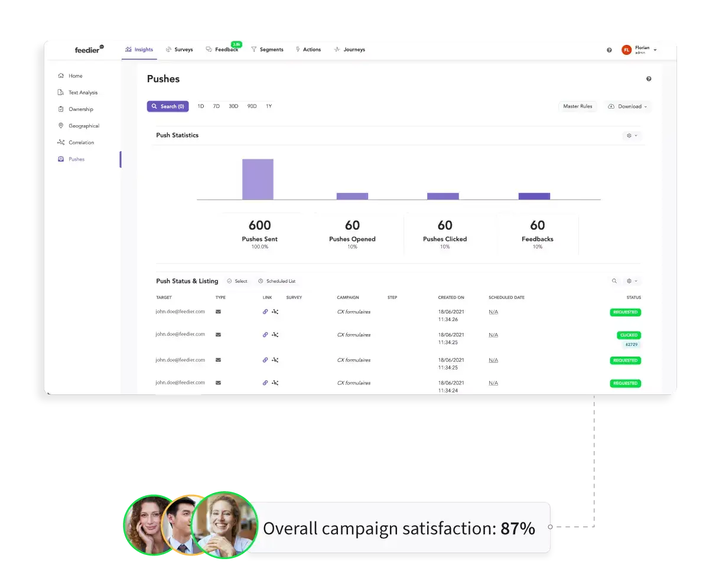Click the CLICKED status badge
The height and width of the screenshot is (588, 719).
pyautogui.click(x=629, y=335)
